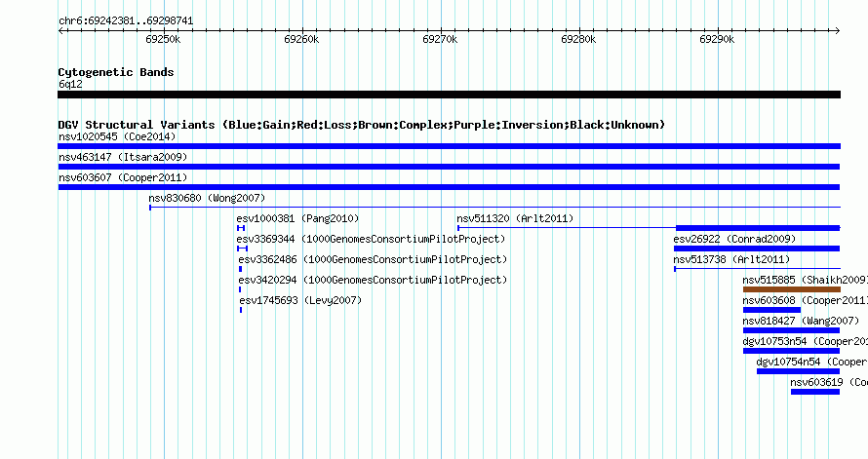Viewport: 868px width, 459px height.
Task: Click nsv515885 (Shaikh2009) label
Action: pos(805,280)
